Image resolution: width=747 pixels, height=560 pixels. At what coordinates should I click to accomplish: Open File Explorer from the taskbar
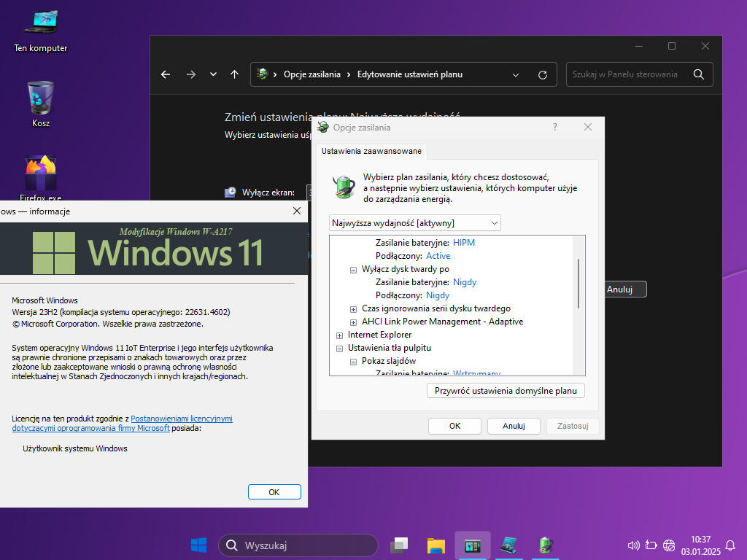coord(436,545)
